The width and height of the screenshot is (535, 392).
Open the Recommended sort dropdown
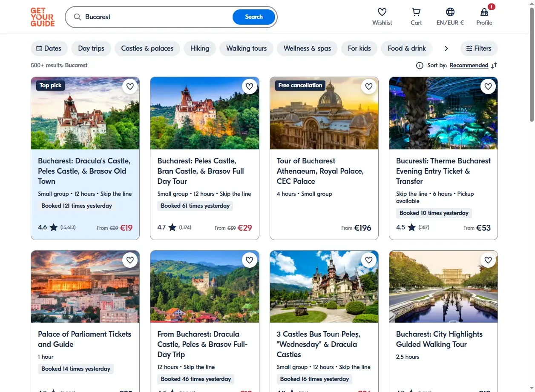tap(469, 66)
